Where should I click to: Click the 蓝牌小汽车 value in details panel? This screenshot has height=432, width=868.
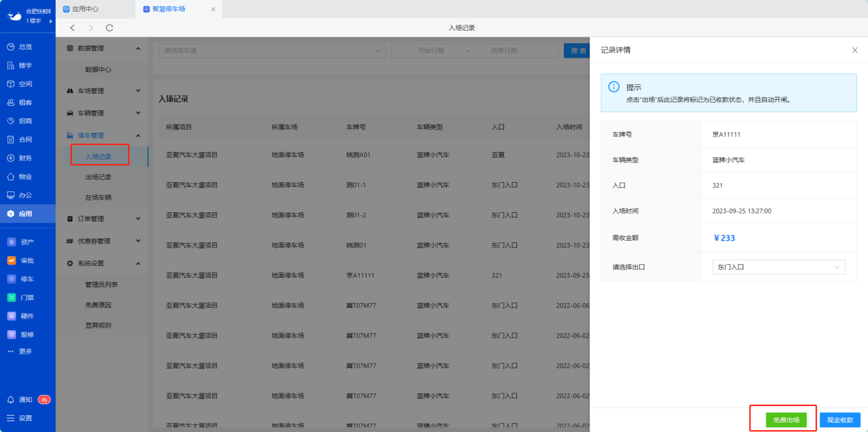pos(729,160)
